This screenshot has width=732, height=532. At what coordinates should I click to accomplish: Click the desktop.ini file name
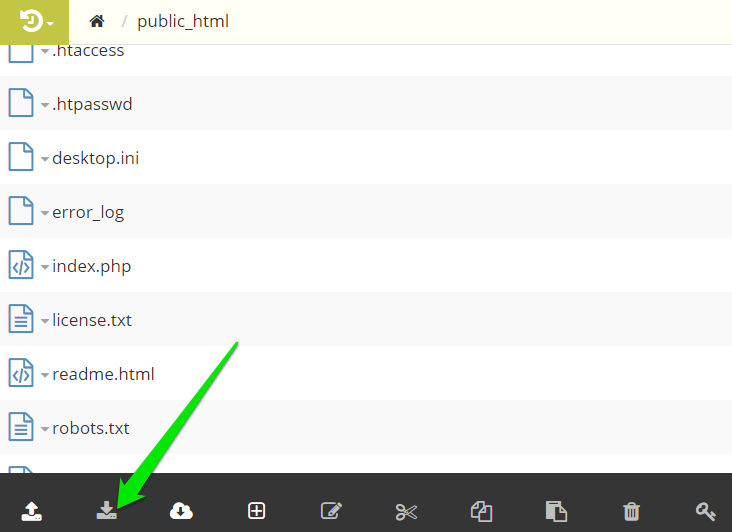coord(96,158)
